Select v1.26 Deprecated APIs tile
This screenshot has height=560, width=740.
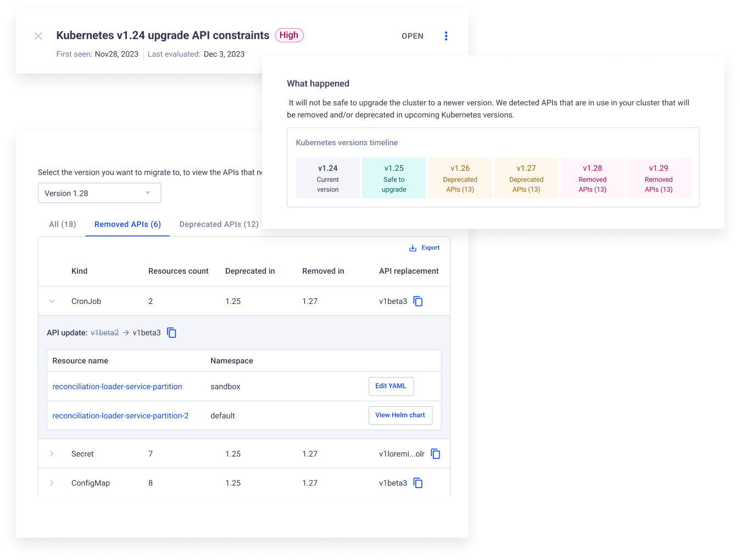460,178
